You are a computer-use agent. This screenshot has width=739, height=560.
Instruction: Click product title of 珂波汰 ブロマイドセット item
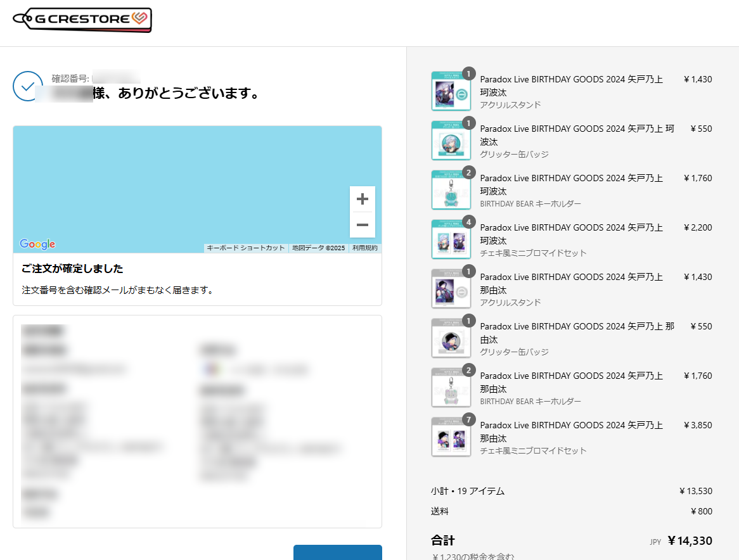tap(571, 234)
